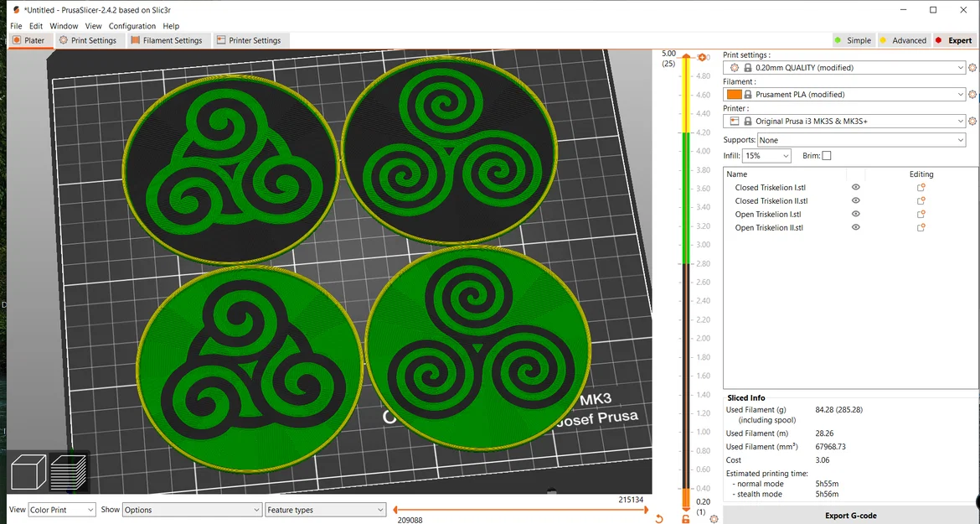Click the 3.06 cost value
The image size is (980, 524).
[x=823, y=459]
